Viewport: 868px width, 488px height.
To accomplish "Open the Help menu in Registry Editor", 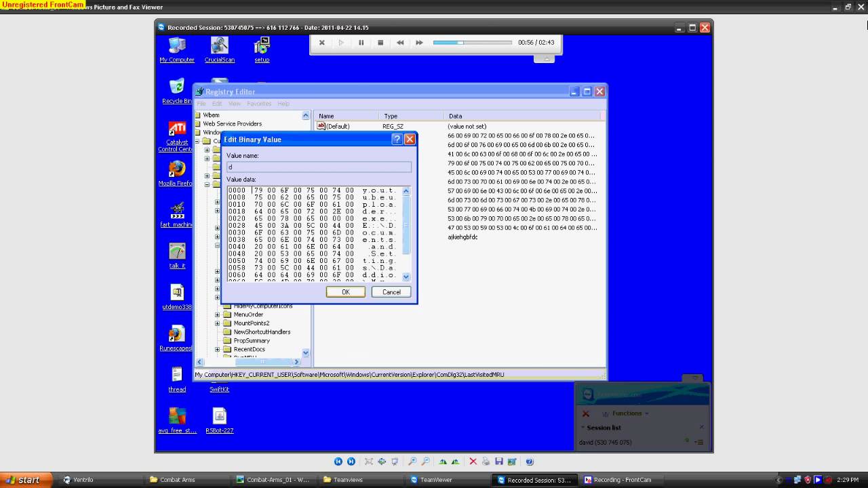I will point(283,104).
